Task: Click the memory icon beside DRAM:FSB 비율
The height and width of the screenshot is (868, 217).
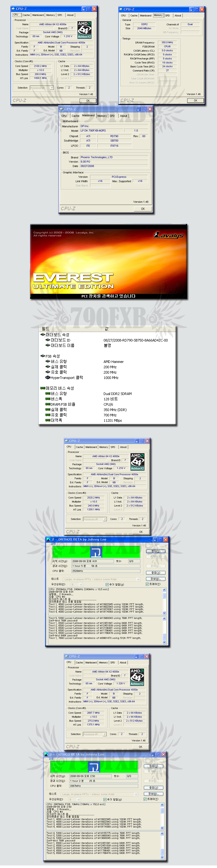Action: [x=48, y=404]
